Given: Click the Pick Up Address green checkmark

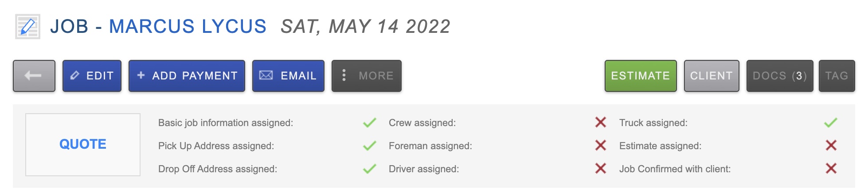Looking at the screenshot, I should (x=369, y=146).
